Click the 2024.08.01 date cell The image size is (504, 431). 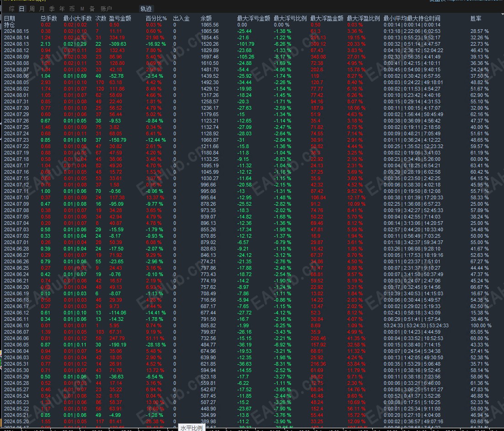coord(16,96)
